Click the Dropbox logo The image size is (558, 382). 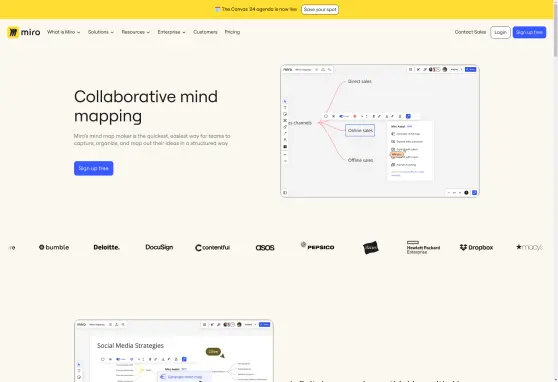pos(476,247)
